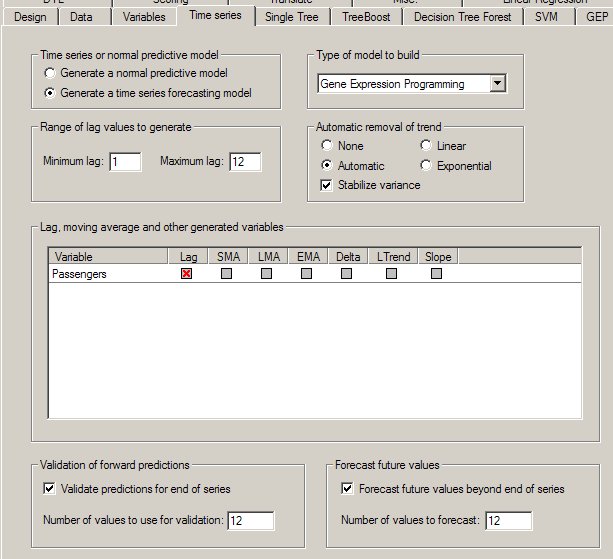This screenshot has height=559, width=613.
Task: Switch to the Design tab
Action: [30, 17]
